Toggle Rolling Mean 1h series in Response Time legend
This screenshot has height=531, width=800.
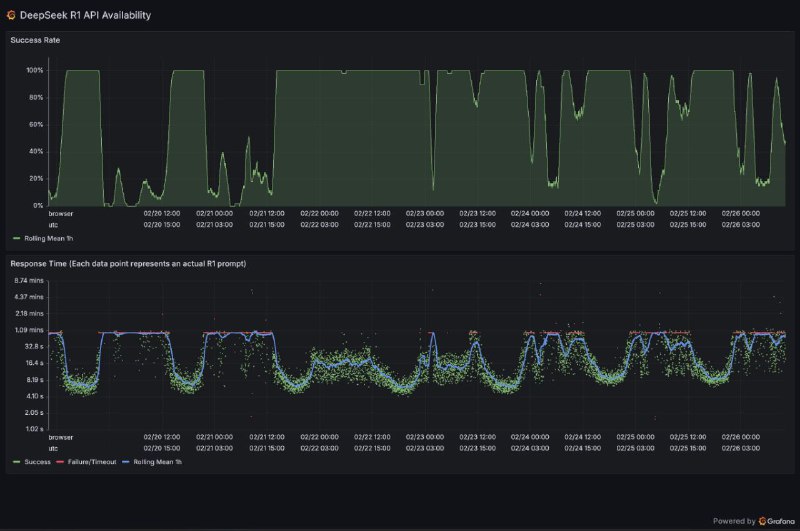158,462
